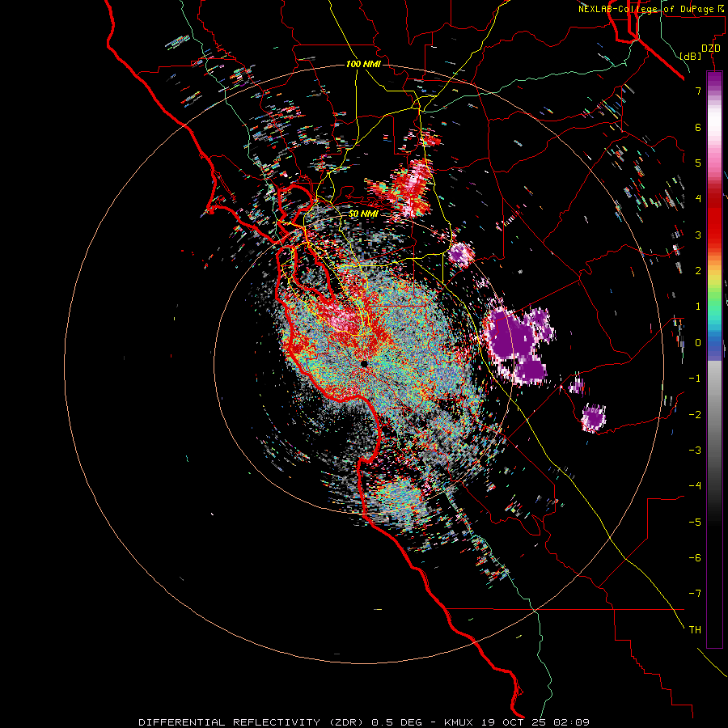Click the 1 value on the color scale
The width and height of the screenshot is (728, 728).
pyautogui.click(x=698, y=307)
